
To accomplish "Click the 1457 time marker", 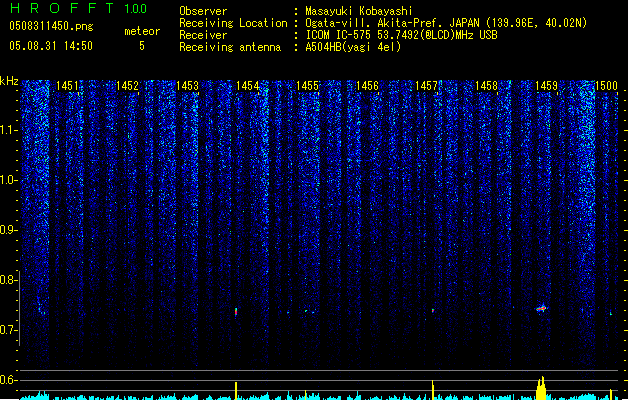I will point(426,86).
